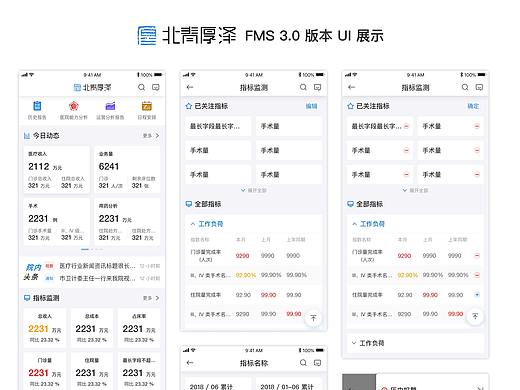This screenshot has width=520, height=390.
Task: Open the 占床率 indicator card
Action: point(139,328)
